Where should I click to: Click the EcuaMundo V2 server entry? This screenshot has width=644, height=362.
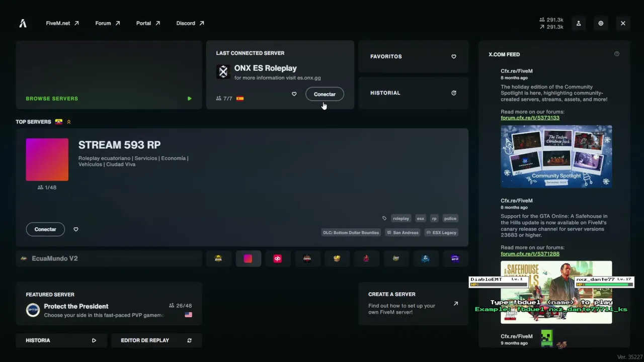[109, 258]
